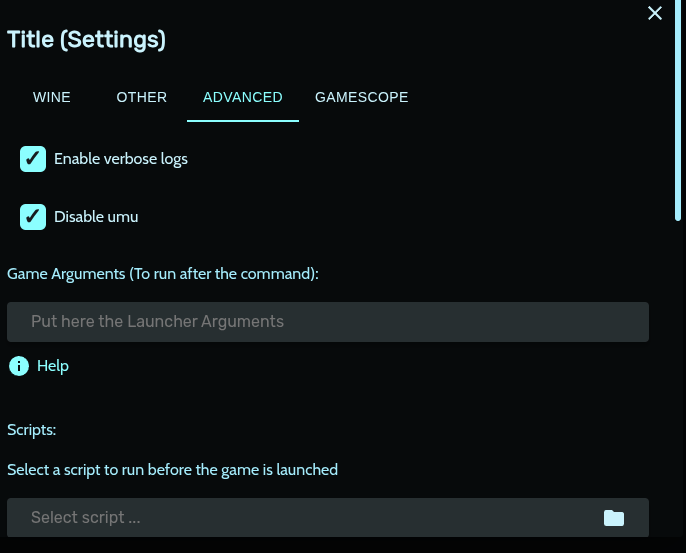Click the info circle icon beside Help
686x553 pixels.
tap(18, 366)
